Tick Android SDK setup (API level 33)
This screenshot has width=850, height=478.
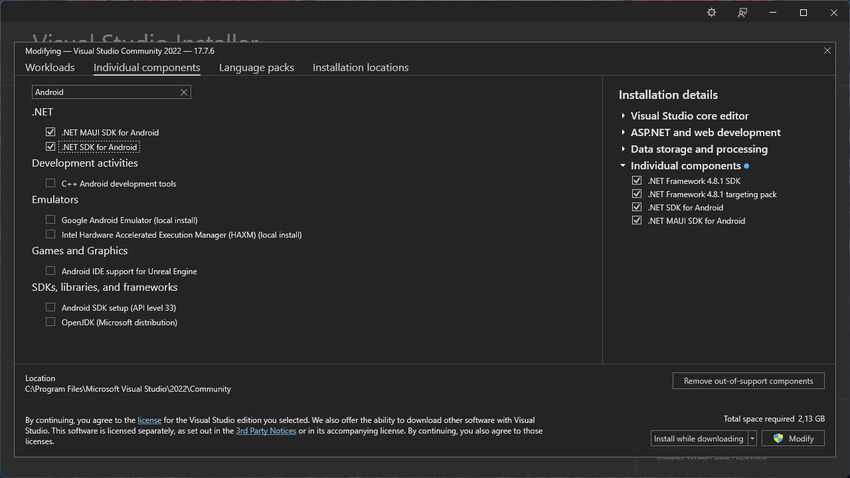coord(50,307)
